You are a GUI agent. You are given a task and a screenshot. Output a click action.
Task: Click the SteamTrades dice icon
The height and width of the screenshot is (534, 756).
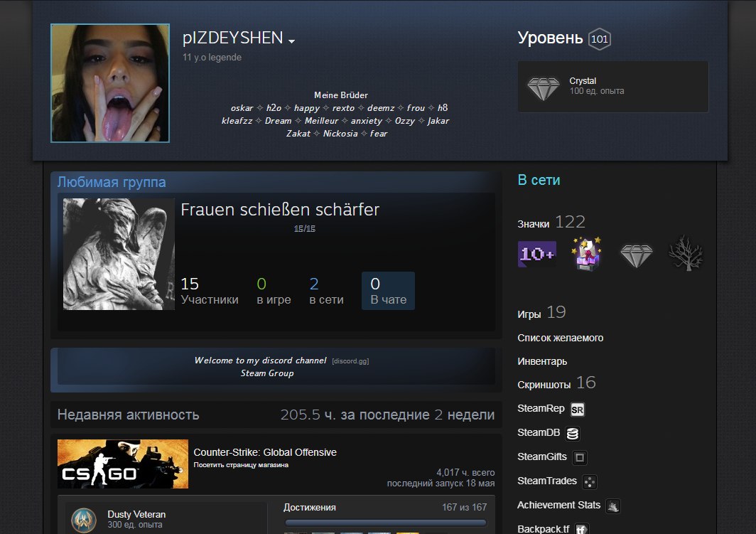(589, 482)
